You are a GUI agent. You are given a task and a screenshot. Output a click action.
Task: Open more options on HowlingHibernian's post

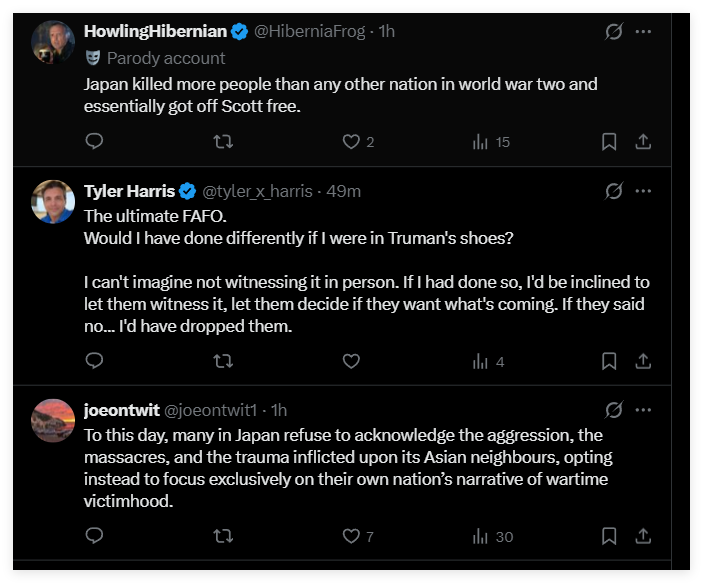[x=644, y=31]
